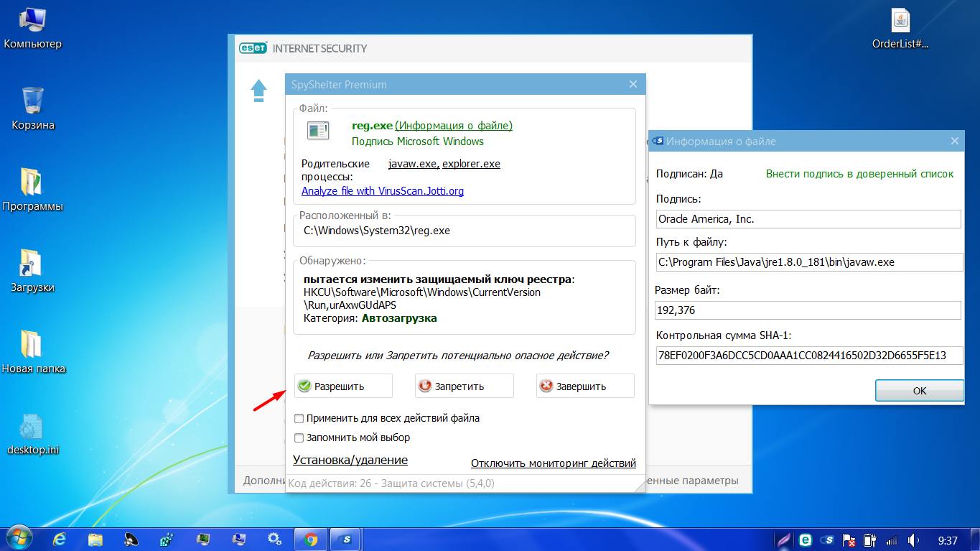Click the Категория: Автозагрузка text
The width and height of the screenshot is (980, 551).
coord(370,318)
